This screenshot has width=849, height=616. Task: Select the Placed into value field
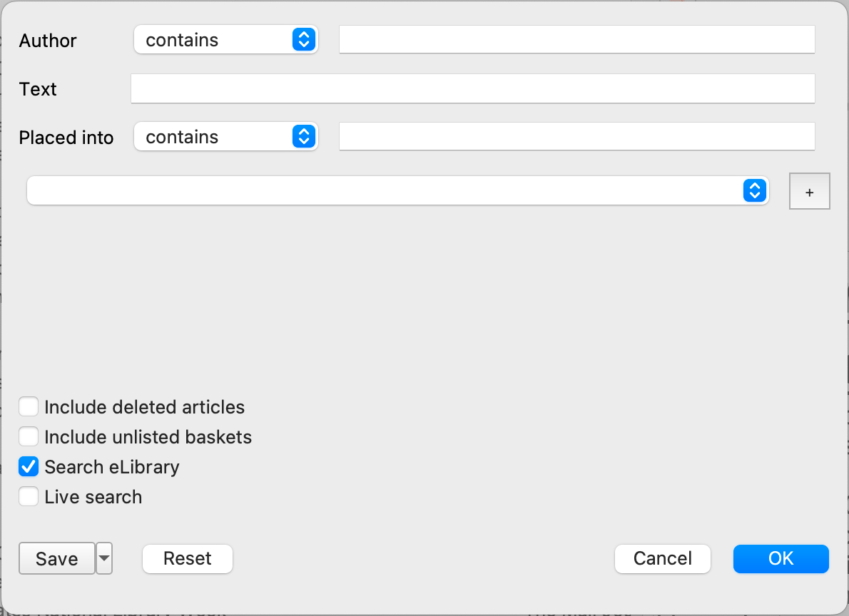576,137
